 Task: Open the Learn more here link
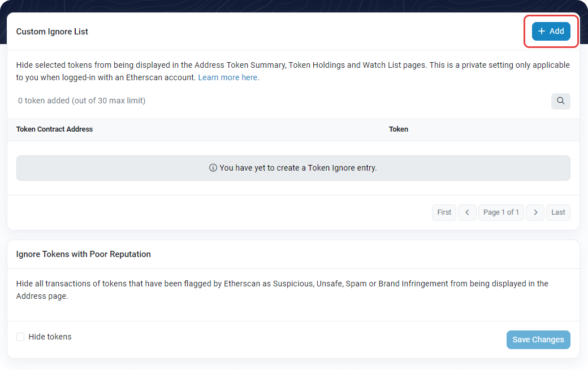pos(227,77)
